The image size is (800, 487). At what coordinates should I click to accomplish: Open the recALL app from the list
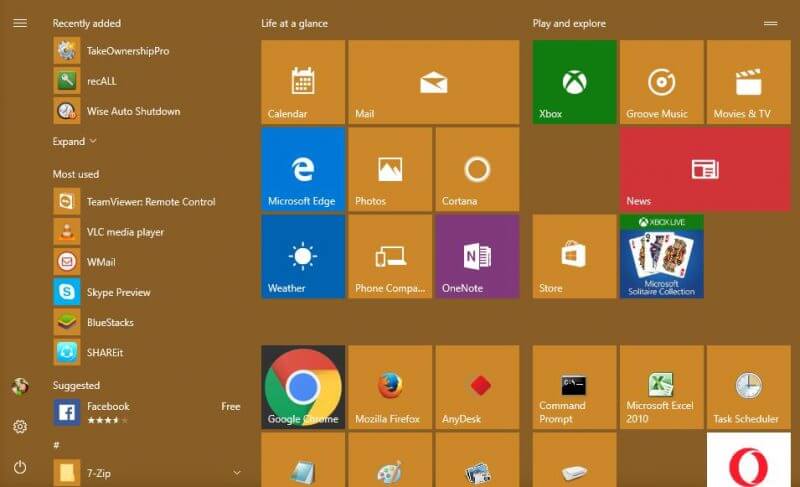click(x=148, y=81)
